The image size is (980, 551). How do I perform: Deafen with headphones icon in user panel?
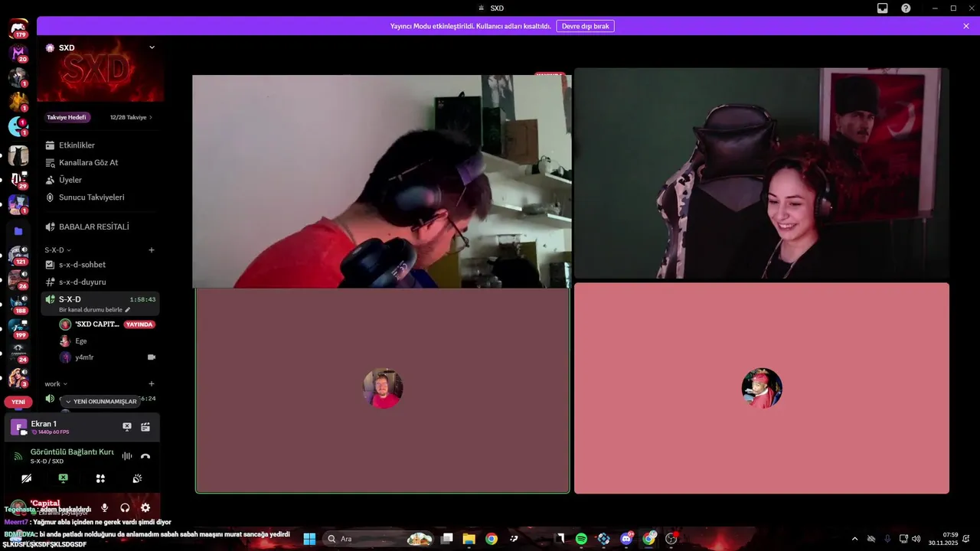click(x=125, y=507)
